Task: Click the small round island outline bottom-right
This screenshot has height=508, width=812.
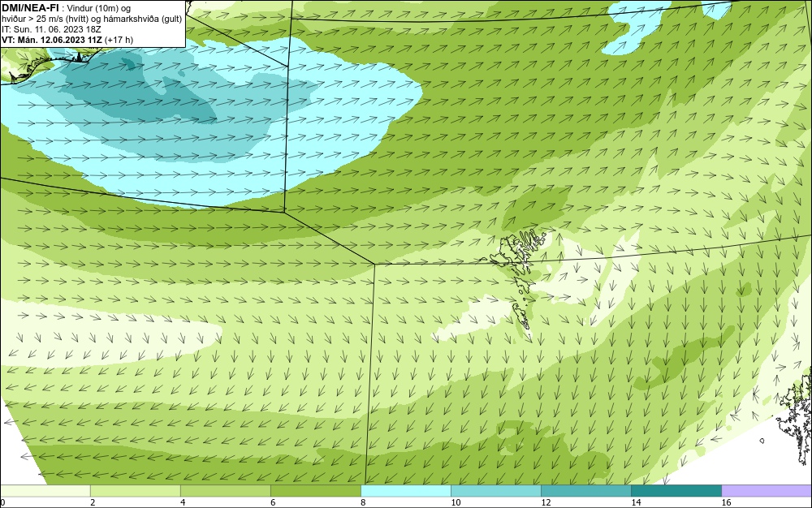Action: tap(762, 441)
